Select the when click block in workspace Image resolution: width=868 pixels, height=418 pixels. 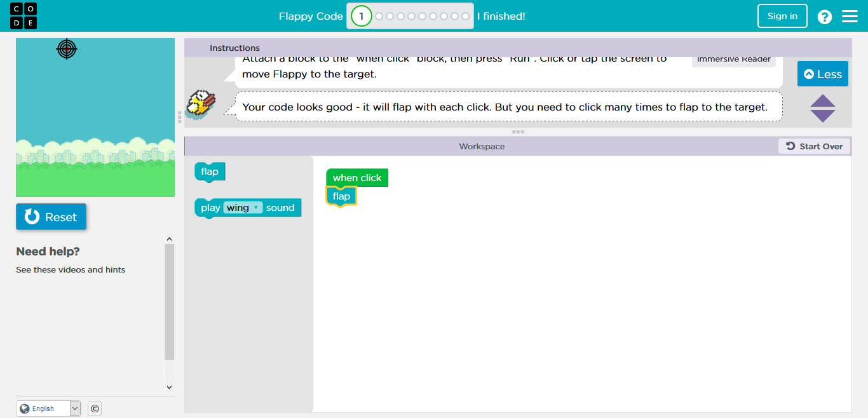point(357,178)
